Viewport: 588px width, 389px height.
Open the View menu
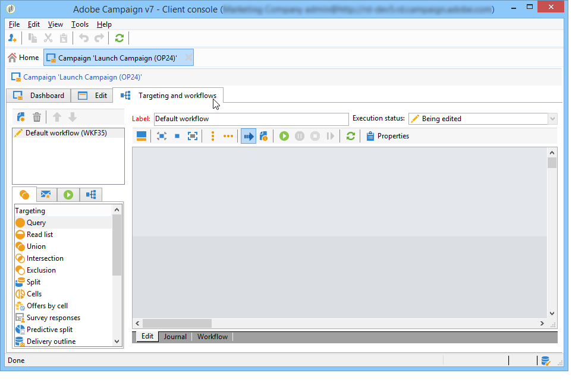point(55,24)
